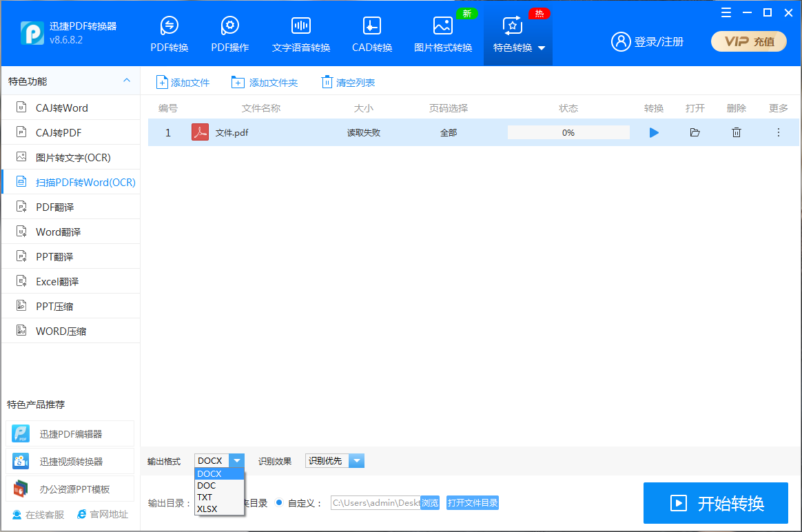
Task: Select CAJ转PDF in sidebar
Action: [71, 132]
